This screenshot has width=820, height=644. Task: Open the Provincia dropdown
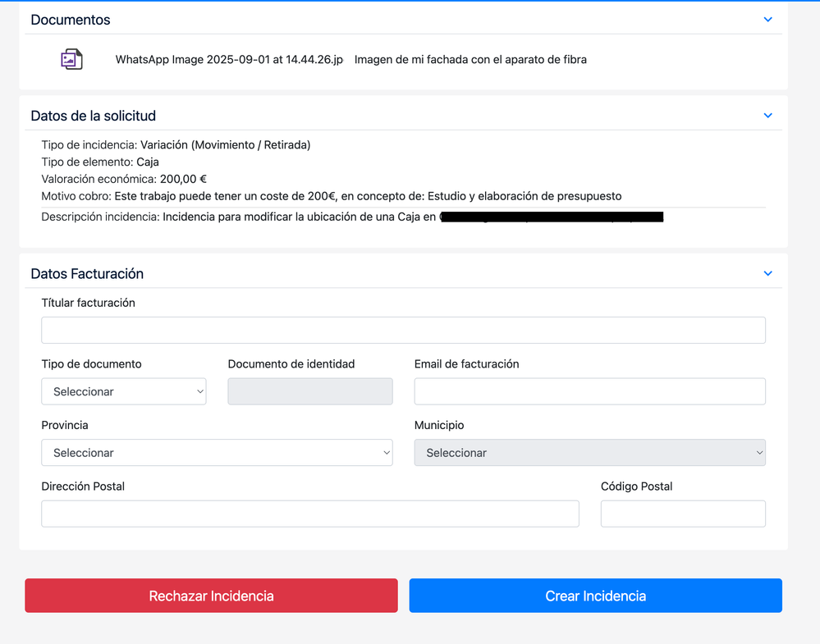pyautogui.click(x=217, y=453)
